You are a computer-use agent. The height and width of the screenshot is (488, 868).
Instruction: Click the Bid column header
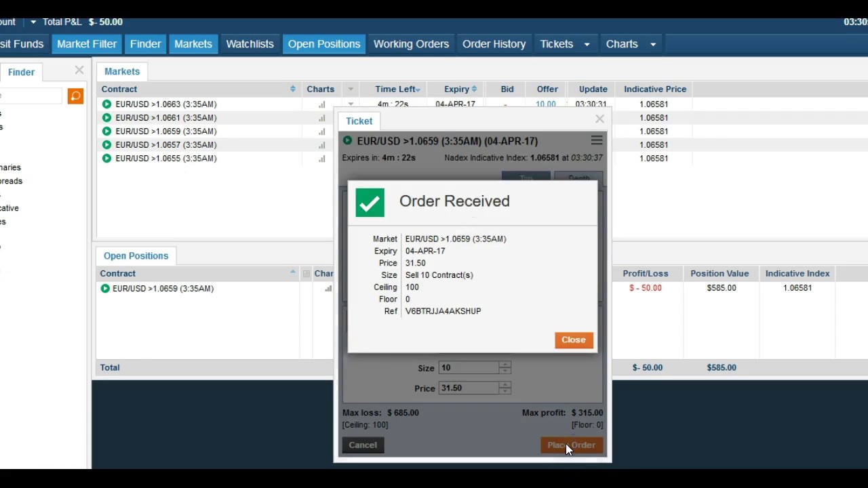coord(507,89)
